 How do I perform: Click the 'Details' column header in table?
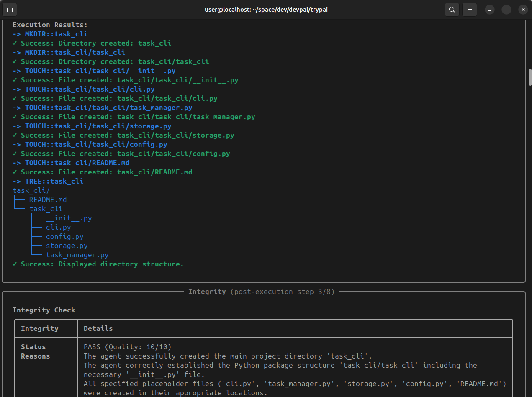tap(98, 328)
